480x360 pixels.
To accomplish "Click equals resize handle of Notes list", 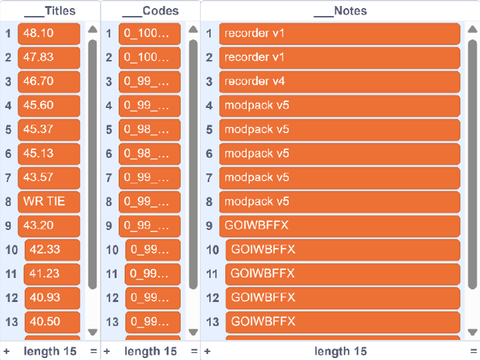I will click(x=473, y=351).
